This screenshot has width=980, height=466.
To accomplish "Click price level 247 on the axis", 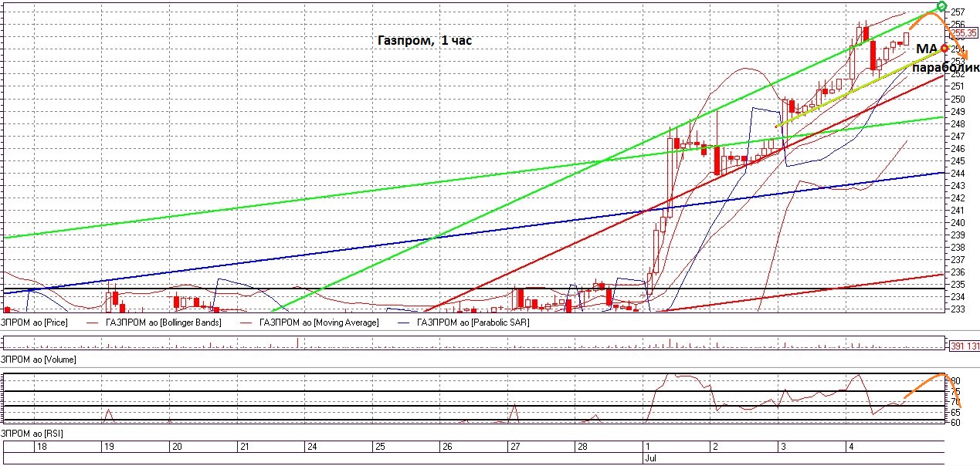I will [x=958, y=136].
